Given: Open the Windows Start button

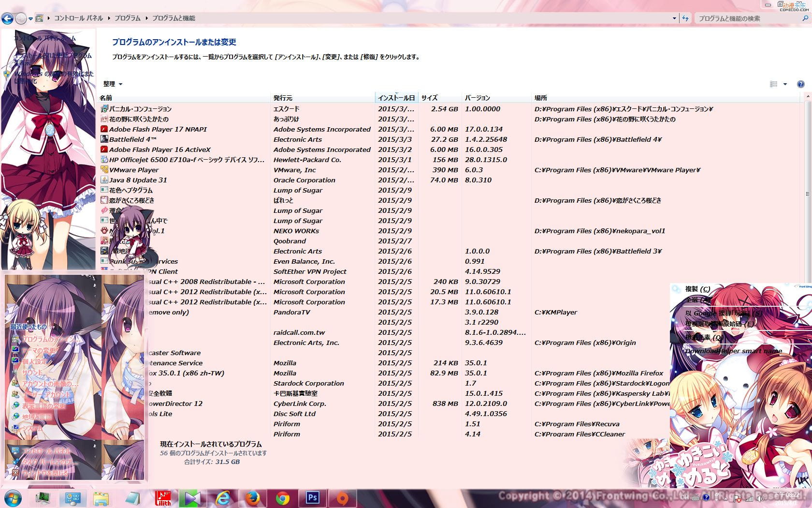Looking at the screenshot, I should [x=13, y=498].
